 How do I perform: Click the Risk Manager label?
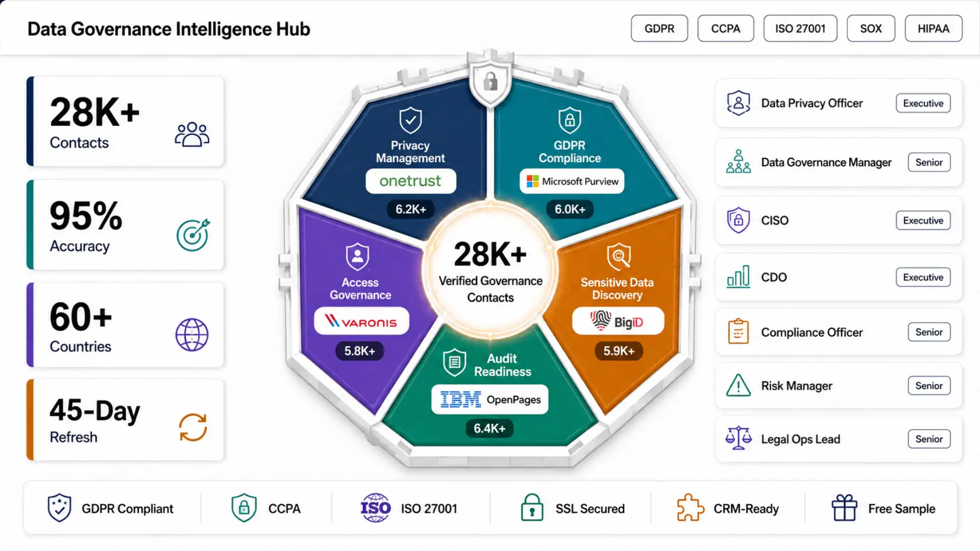(796, 386)
